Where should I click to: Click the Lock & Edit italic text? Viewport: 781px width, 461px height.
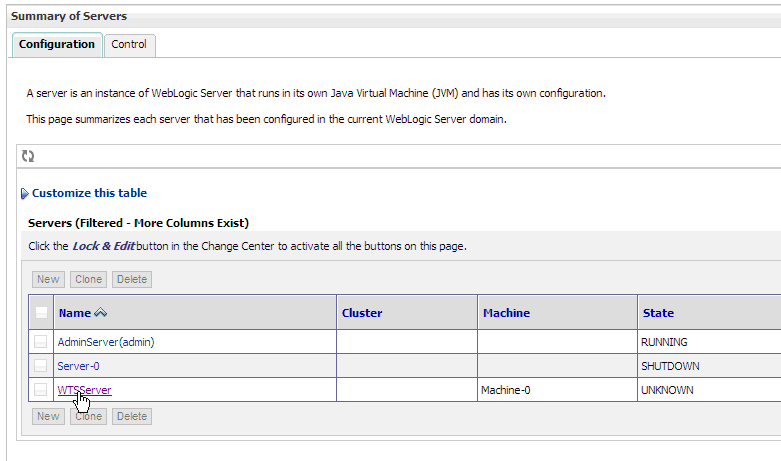tap(104, 246)
